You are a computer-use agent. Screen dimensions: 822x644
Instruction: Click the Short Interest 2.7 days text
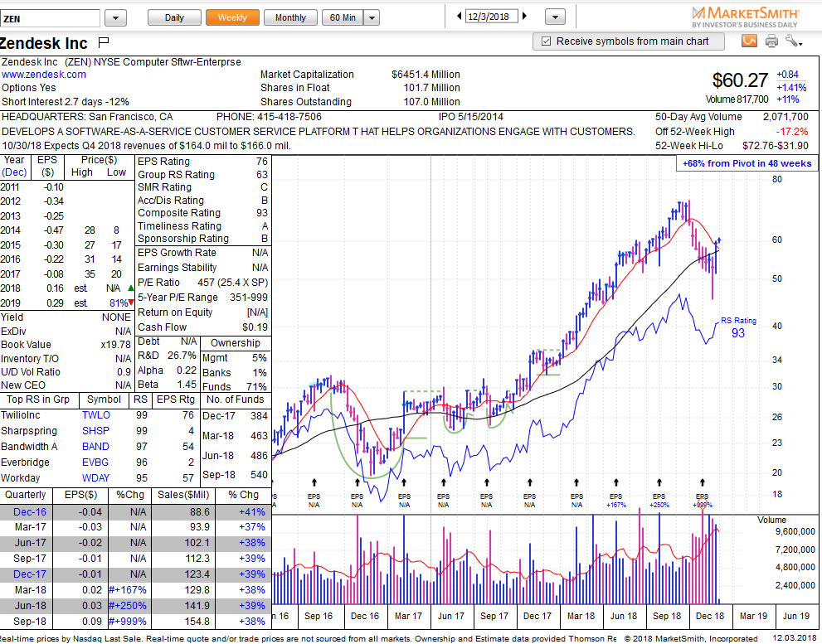[65, 102]
